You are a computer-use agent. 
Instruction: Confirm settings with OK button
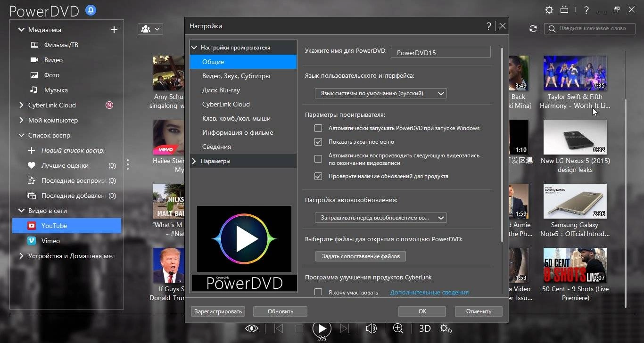[422, 311]
